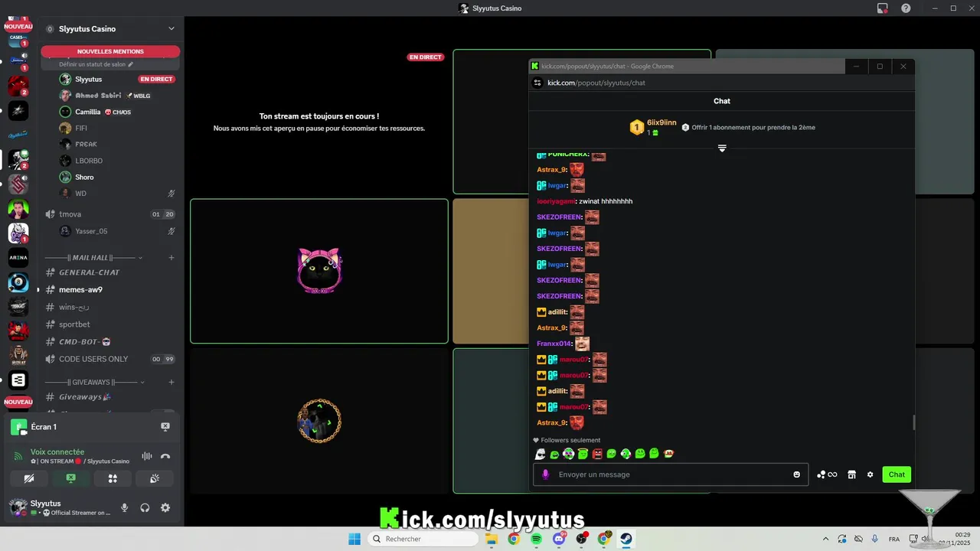The image size is (980, 551).
Task: Click the Envoyer un message field
Action: click(x=670, y=474)
